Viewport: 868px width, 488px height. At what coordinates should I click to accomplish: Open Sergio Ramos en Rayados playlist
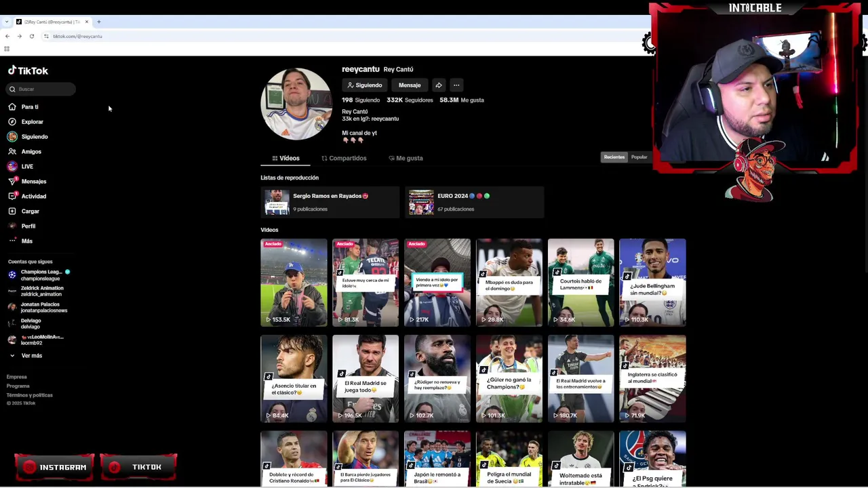tap(330, 202)
